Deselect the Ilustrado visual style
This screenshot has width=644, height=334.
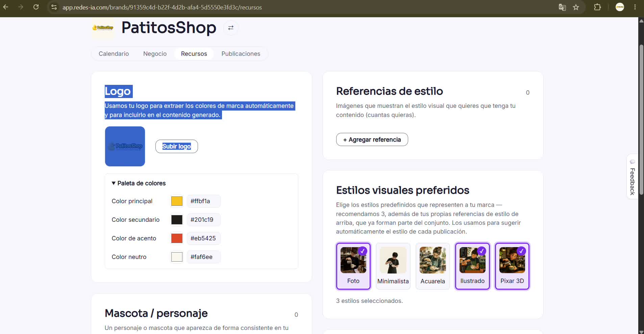click(472, 266)
